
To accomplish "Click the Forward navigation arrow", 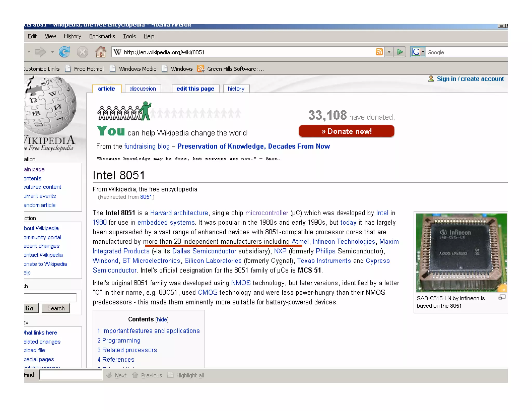I will coord(41,52).
